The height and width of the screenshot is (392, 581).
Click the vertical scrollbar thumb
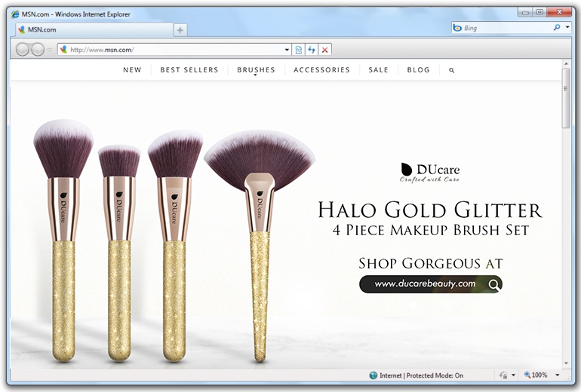pyautogui.click(x=566, y=98)
